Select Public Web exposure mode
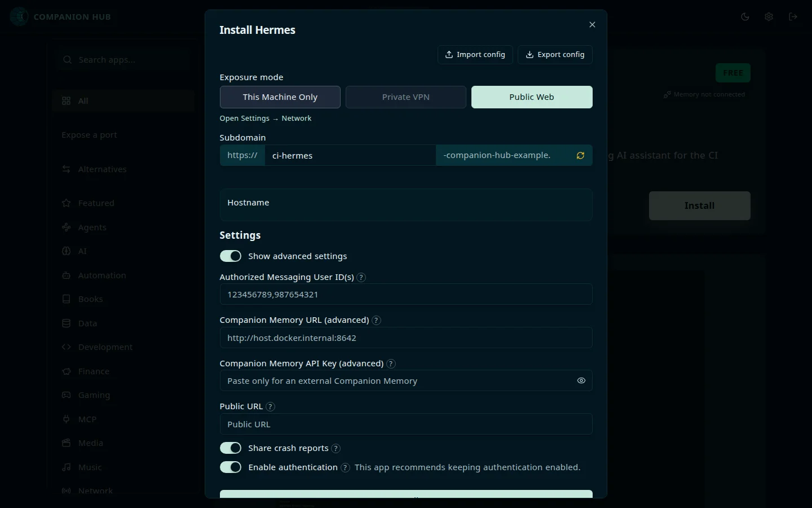 click(x=532, y=97)
